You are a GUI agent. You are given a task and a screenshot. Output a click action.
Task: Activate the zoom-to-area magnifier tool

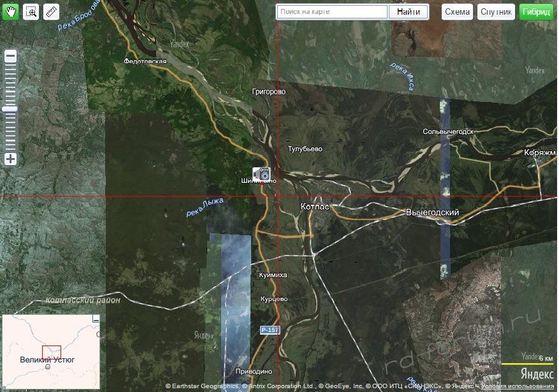pos(31,11)
